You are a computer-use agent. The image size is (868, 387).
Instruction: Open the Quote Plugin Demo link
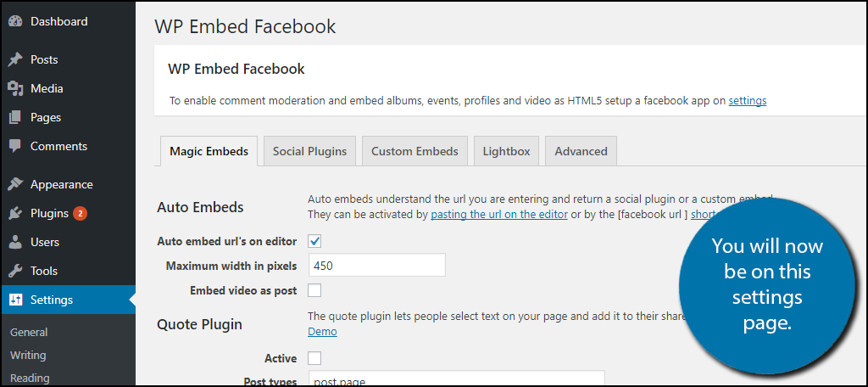322,332
